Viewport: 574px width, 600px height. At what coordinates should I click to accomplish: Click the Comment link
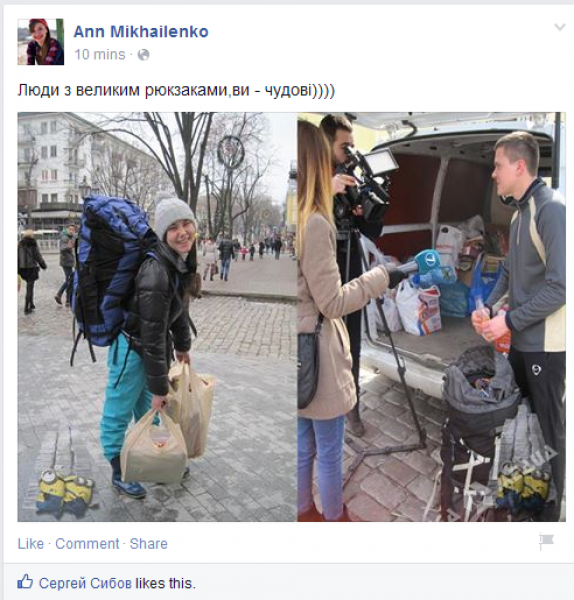point(87,544)
